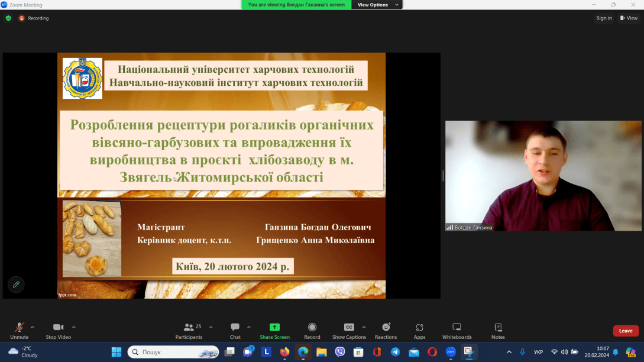Open Opera browser from the taskbar

[432, 352]
